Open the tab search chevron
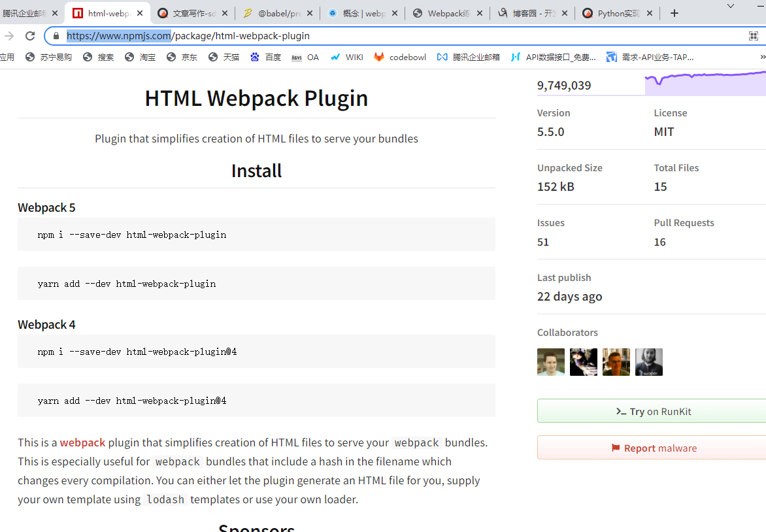This screenshot has height=532, width=766. 730,6
